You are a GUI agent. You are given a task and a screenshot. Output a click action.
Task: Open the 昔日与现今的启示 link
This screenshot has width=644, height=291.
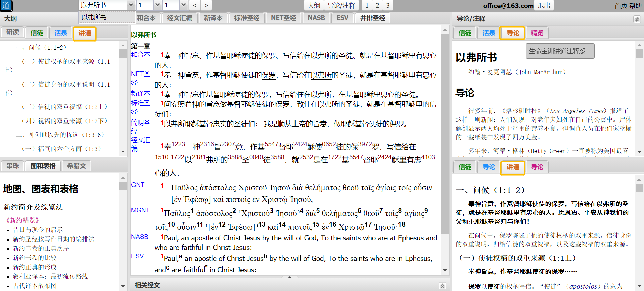pyautogui.click(x=38, y=230)
